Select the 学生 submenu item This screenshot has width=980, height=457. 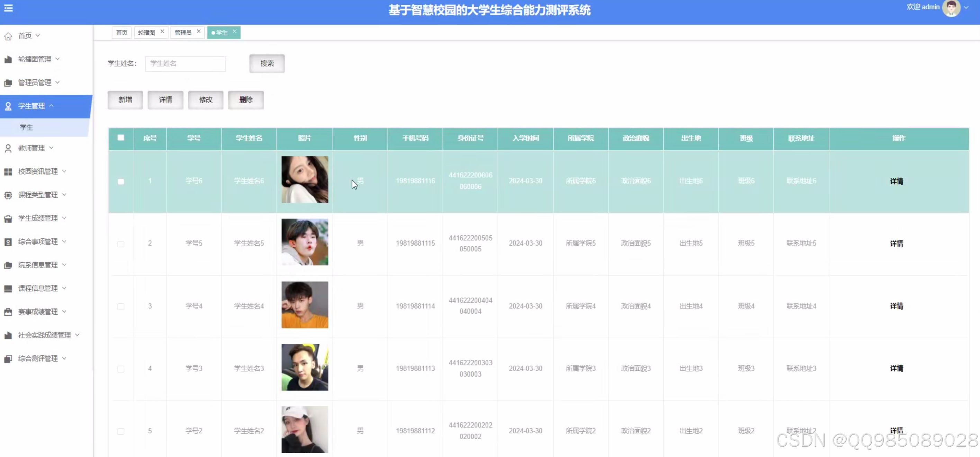click(27, 127)
